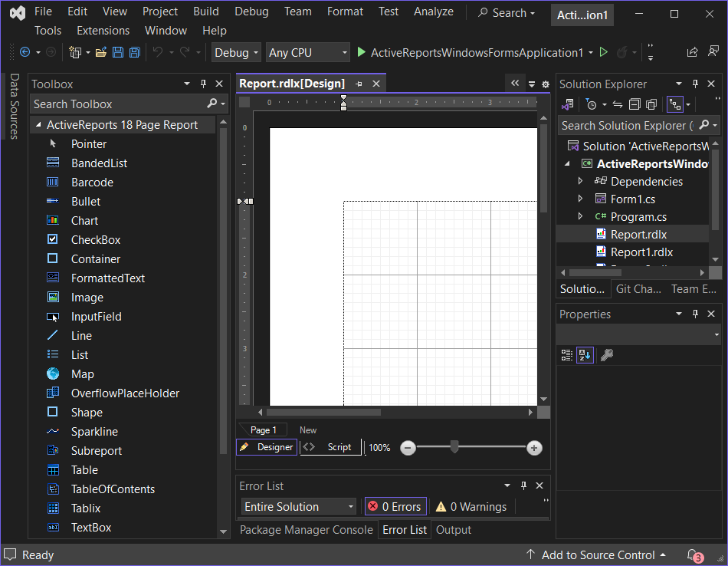728x566 pixels.
Task: Select the BandedList toolbox item
Action: 99,163
